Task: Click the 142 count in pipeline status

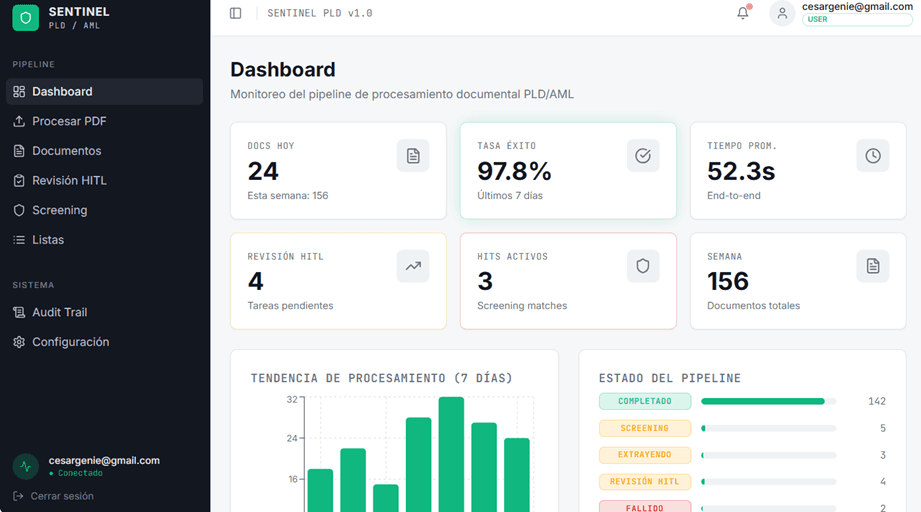Action: [877, 401]
